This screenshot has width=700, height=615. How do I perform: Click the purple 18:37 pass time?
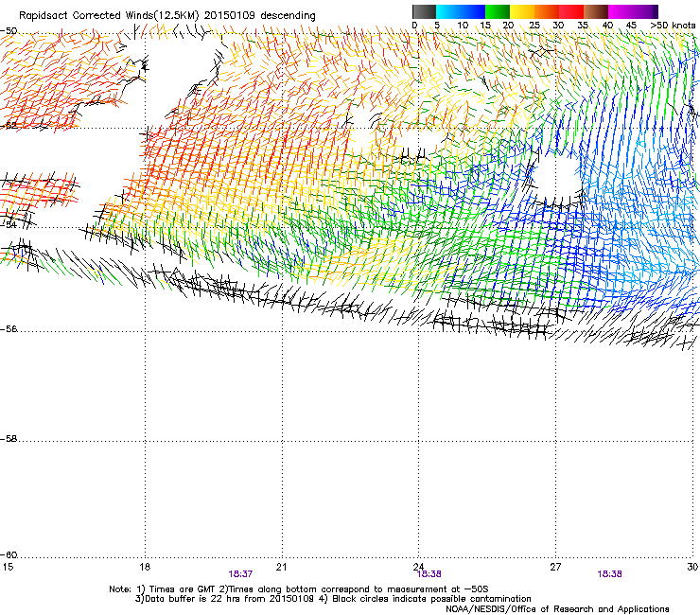pos(240,574)
